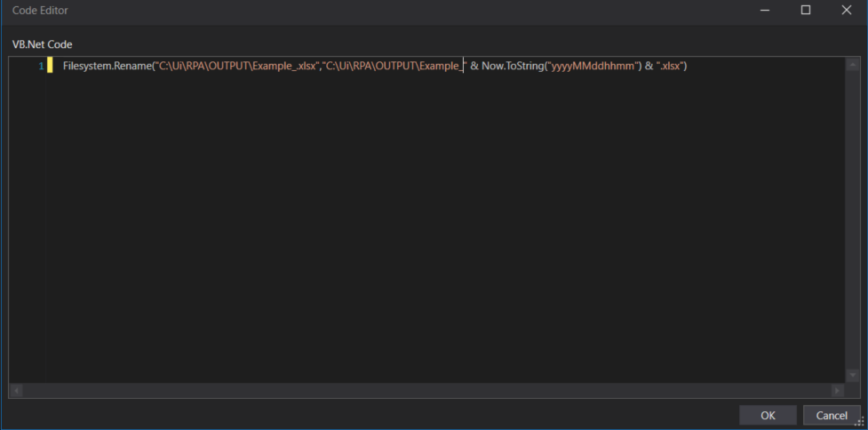Dismiss the editor with the Cancel button
This screenshot has width=868, height=430.
tap(832, 415)
